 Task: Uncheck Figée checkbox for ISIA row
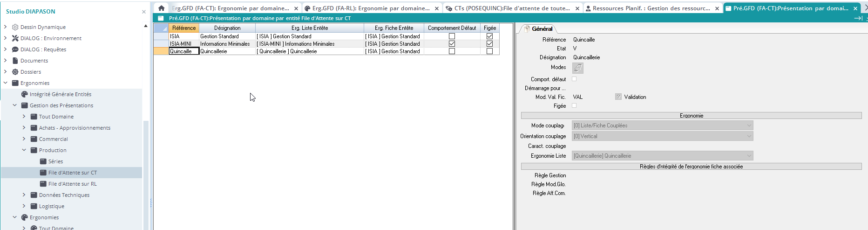pos(489,36)
